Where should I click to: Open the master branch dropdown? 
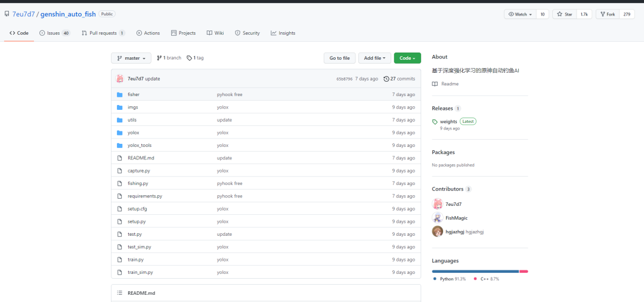click(x=131, y=58)
